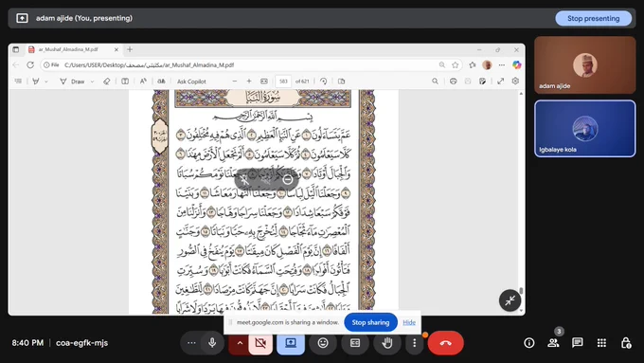Screen dimensions: 644x363
Task: Open a new browser tab
Action: (130, 49)
